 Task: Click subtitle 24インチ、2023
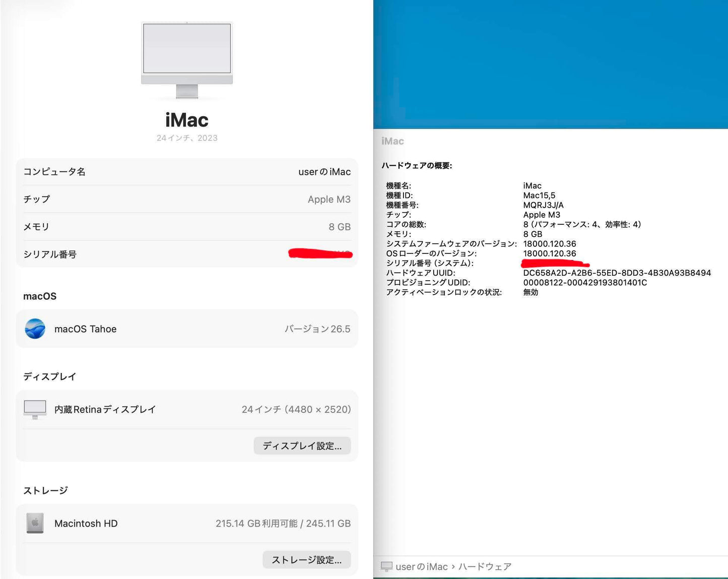(187, 138)
